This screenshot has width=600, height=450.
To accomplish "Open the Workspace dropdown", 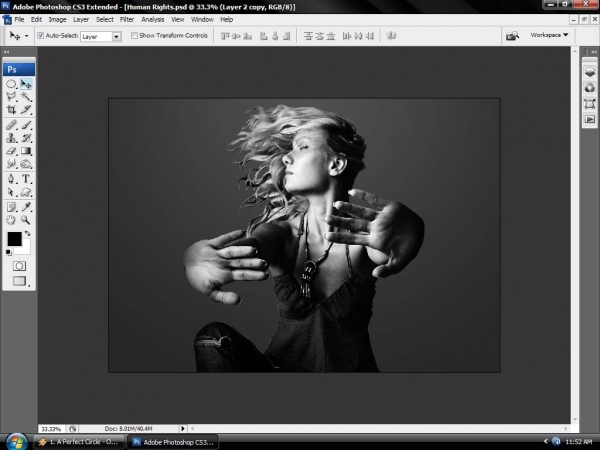I will coord(549,35).
